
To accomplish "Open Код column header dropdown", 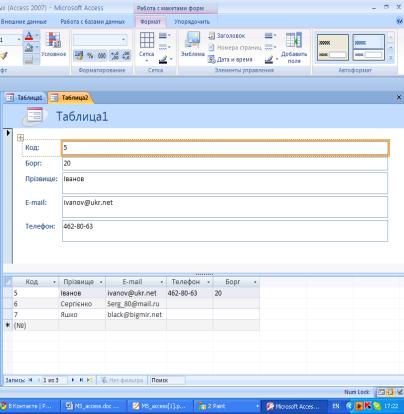I will 54,282.
